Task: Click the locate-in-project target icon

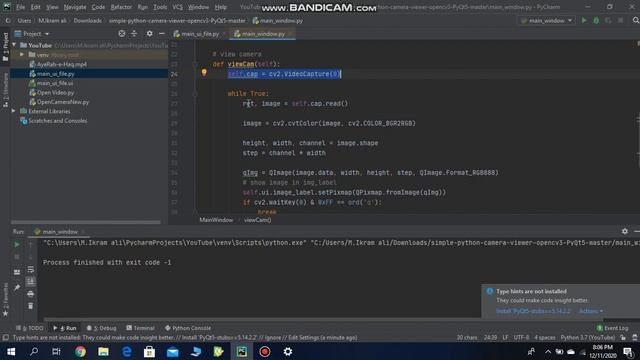Action: pos(122,33)
